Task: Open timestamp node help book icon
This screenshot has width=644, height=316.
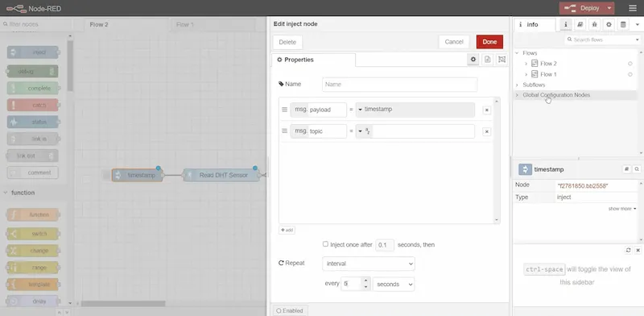Action: pyautogui.click(x=626, y=169)
